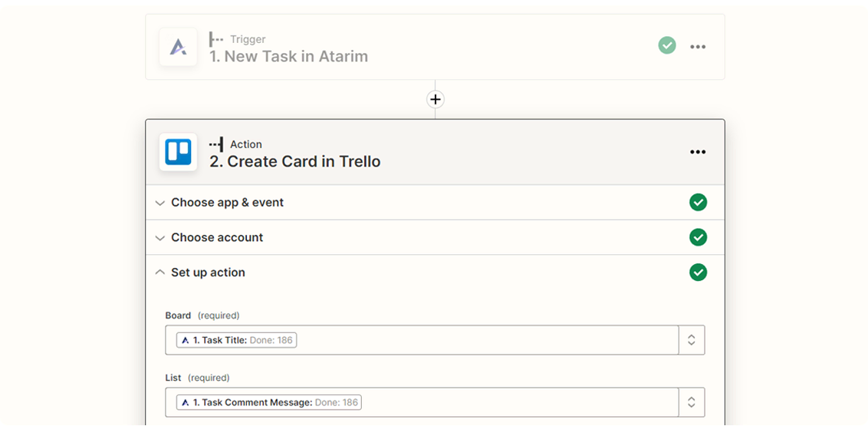This screenshot has width=868, height=436.
Task: Click the Create Card in Trello heading
Action: [294, 161]
